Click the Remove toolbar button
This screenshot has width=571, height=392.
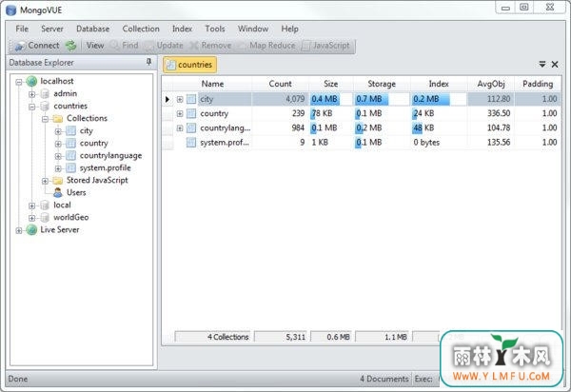click(x=210, y=46)
